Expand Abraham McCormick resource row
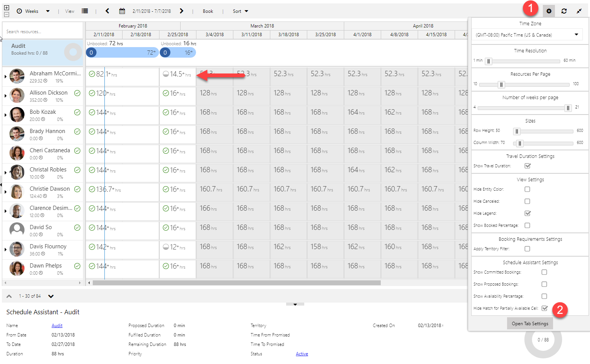The width and height of the screenshot is (590, 364). pos(5,76)
